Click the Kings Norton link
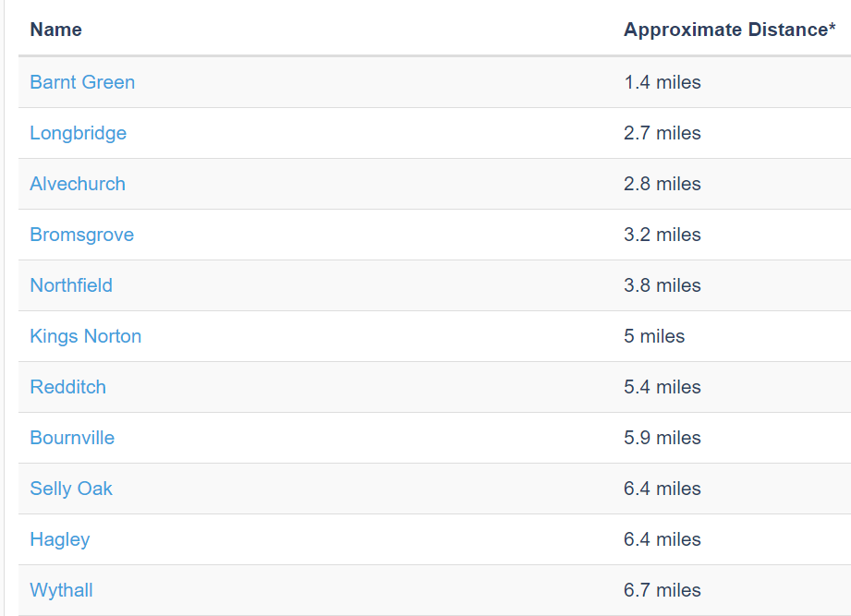Viewport: 851px width, 616px height. click(85, 336)
